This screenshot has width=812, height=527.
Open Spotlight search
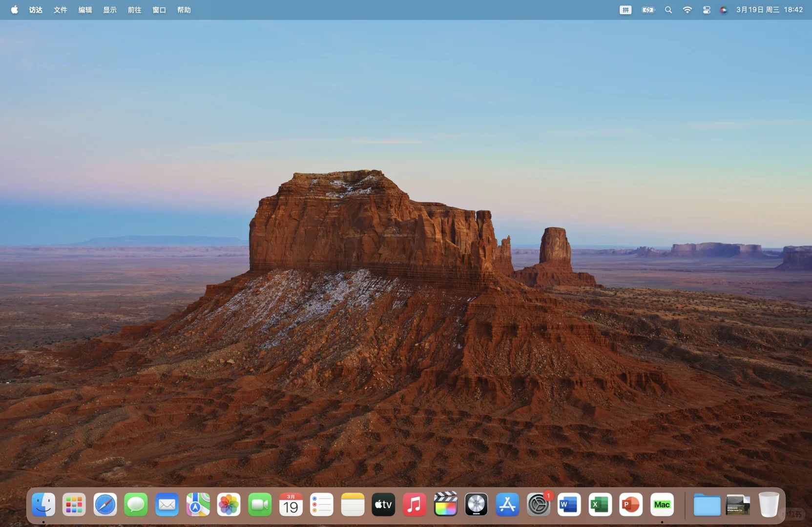668,10
